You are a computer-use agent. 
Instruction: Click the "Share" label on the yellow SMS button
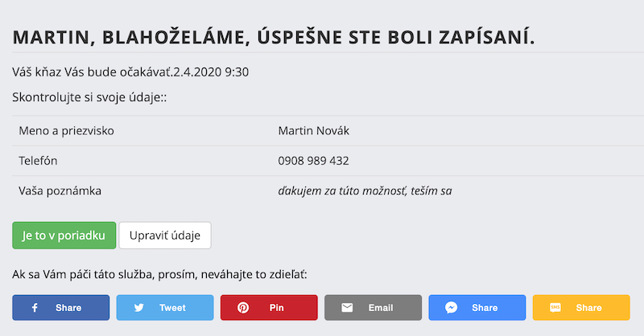click(588, 308)
